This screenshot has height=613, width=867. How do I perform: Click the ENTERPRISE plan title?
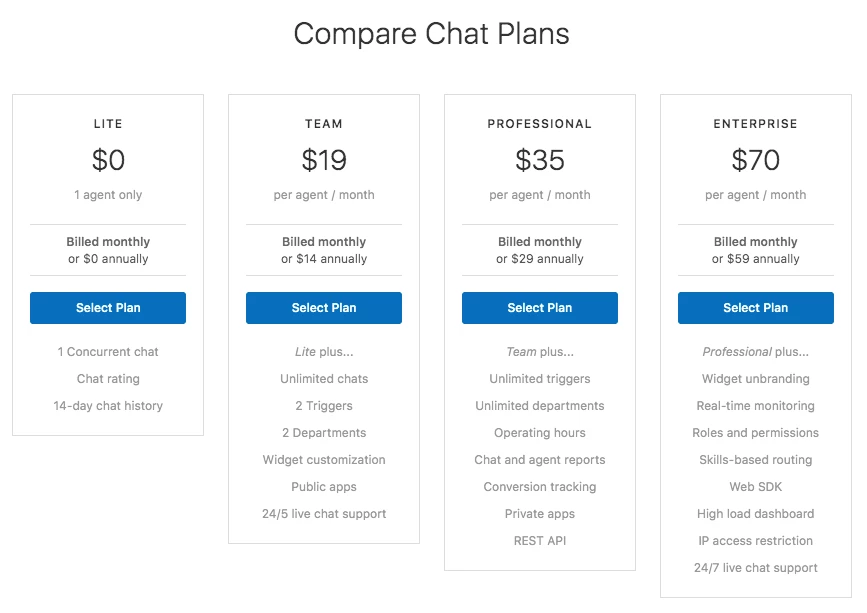click(x=755, y=124)
